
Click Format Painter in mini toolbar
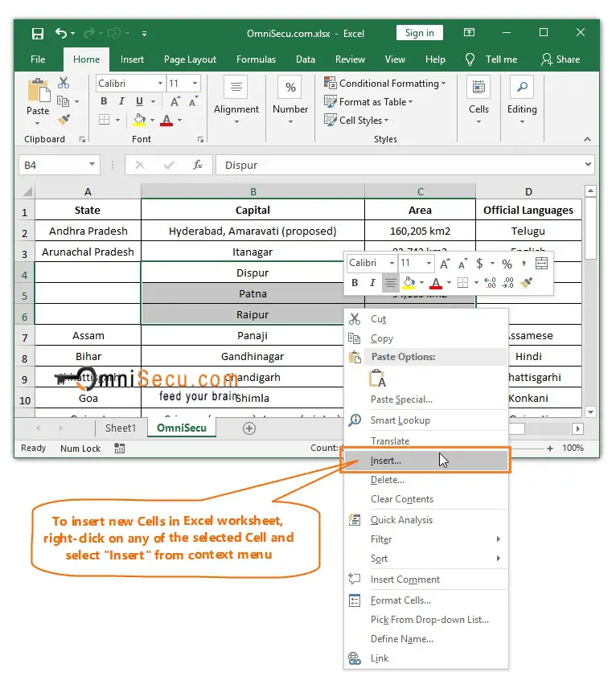527,283
